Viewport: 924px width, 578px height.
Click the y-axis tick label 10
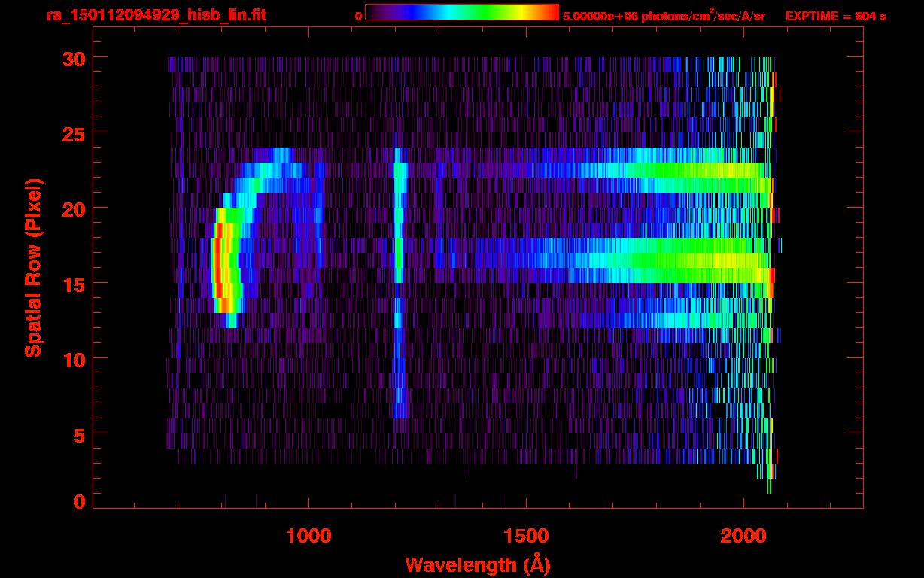pos(72,359)
